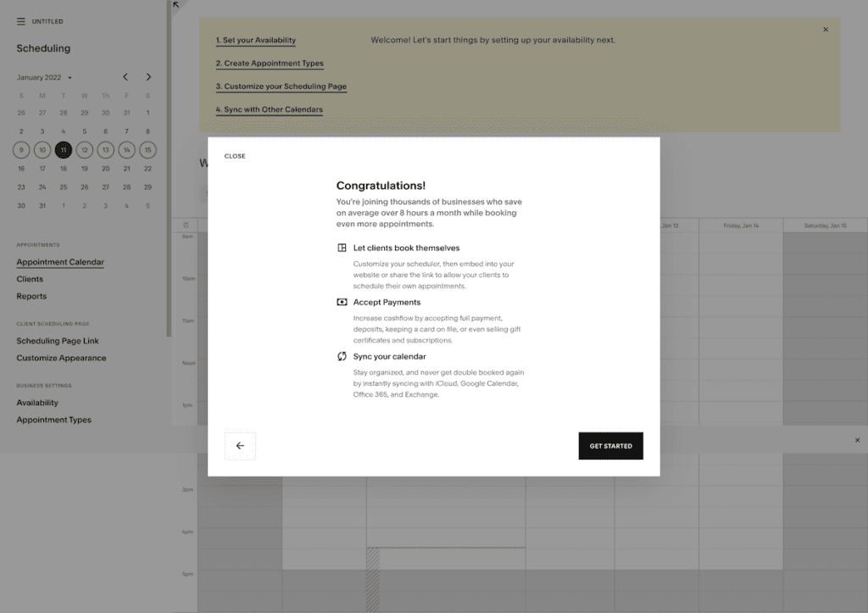Screen dimensions: 868x613
Task: Dismiss the lower notification bar with X
Action: point(858,440)
